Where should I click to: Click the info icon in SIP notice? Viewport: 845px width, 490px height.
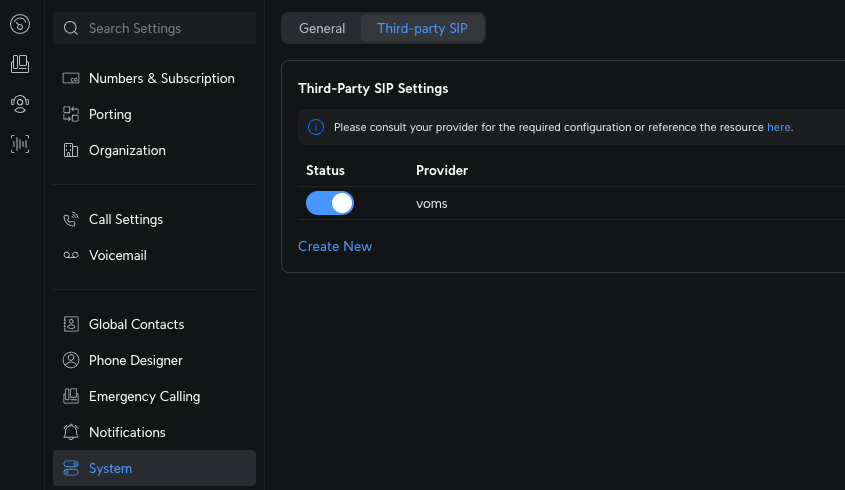tap(316, 127)
